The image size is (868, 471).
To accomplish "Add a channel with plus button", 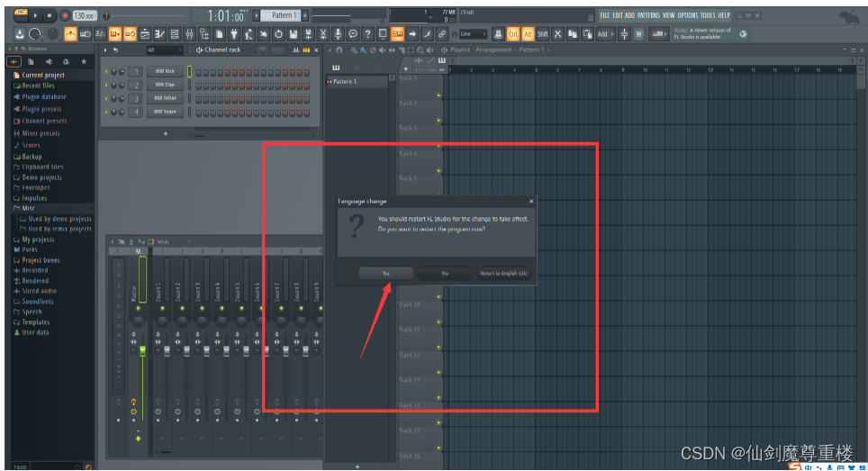I will (x=166, y=134).
